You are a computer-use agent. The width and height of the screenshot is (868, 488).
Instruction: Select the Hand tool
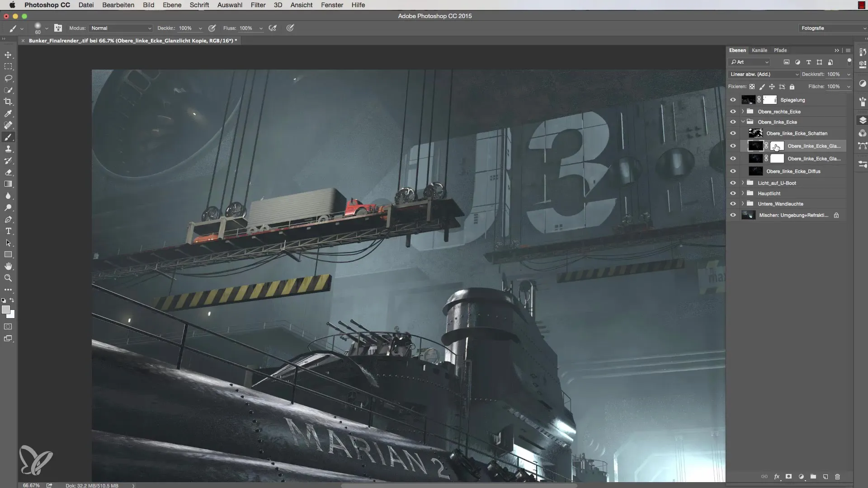8,266
